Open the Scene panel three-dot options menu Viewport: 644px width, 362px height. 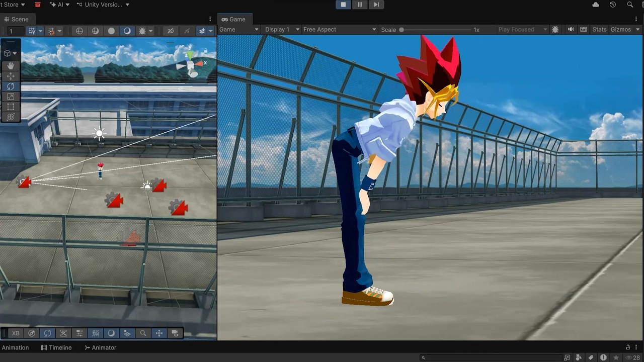click(210, 19)
